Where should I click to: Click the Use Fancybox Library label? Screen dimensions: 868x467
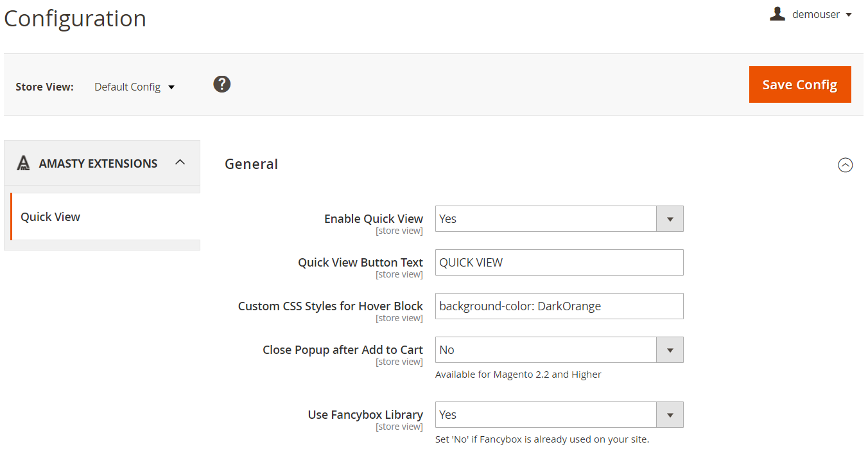[x=365, y=414]
